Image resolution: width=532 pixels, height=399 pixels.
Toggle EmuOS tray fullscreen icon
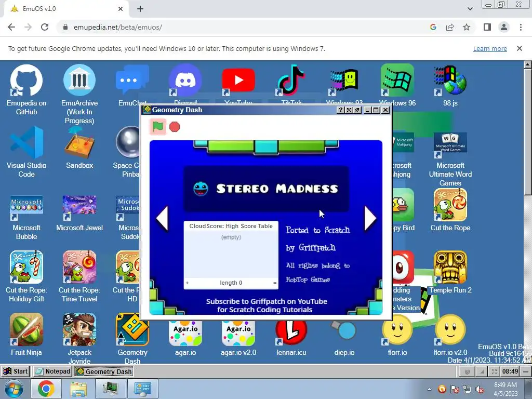[x=495, y=371]
